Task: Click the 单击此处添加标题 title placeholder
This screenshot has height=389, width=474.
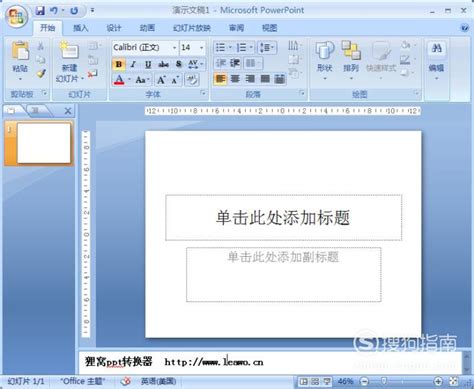Action: pos(283,217)
